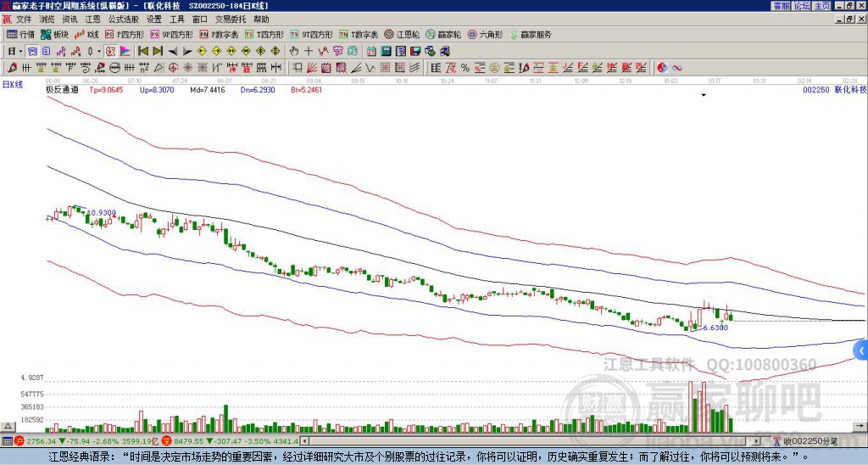Viewport: 868px width, 465px height.
Task: Click the red zigzag line icon
Action: coord(323,51)
